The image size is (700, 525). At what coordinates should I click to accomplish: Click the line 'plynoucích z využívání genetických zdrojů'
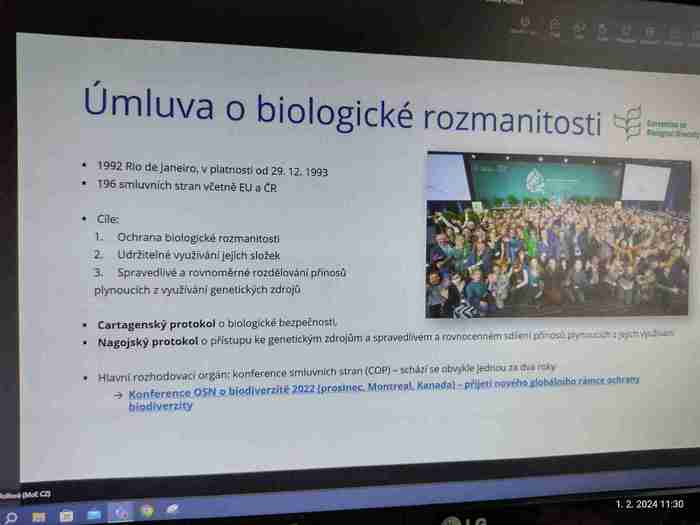[197, 290]
